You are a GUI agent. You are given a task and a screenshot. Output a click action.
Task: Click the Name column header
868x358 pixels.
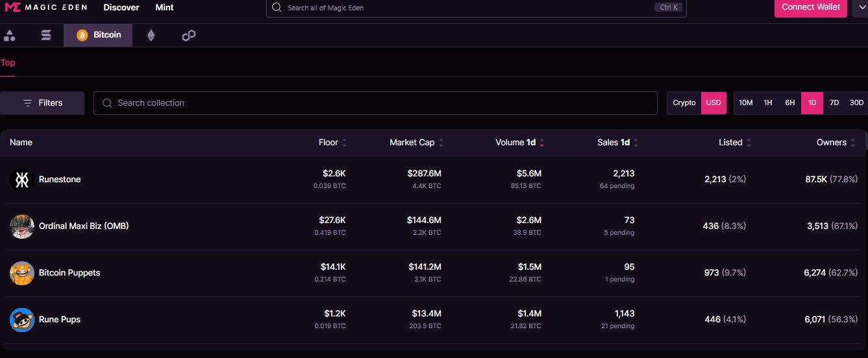coord(21,142)
